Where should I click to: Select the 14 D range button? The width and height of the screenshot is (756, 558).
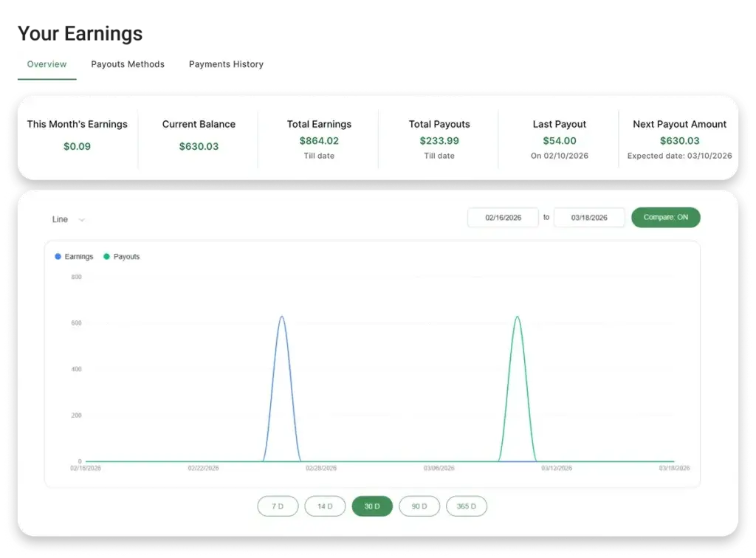pos(325,506)
